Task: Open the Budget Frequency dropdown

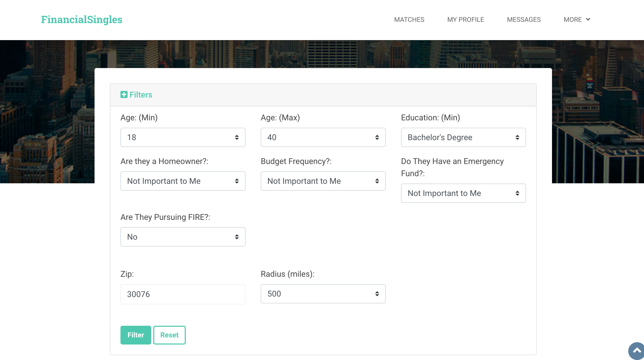Action: tap(323, 181)
